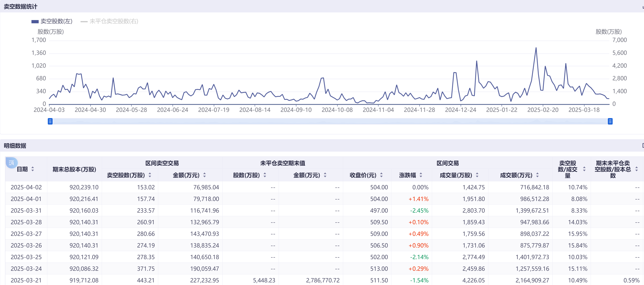Select the 2025-04-02 table row
644x285 pixels.
[x=26, y=187]
